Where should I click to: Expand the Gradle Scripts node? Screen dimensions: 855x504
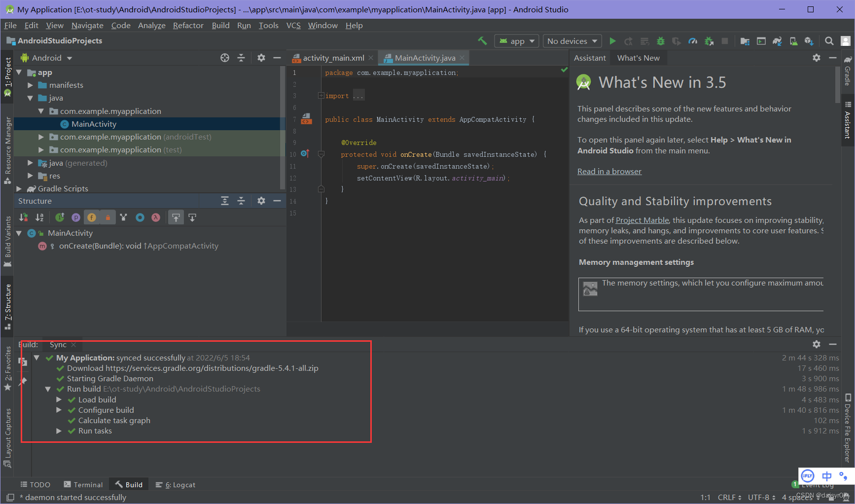pos(19,188)
